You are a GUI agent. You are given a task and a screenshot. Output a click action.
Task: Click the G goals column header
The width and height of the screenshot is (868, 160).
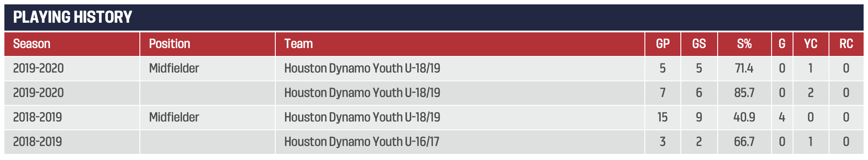tap(782, 44)
